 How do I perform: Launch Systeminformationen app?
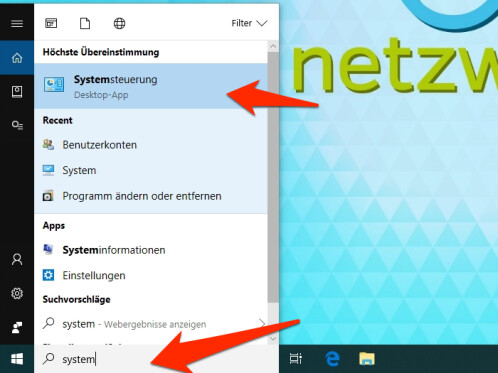pos(151,250)
